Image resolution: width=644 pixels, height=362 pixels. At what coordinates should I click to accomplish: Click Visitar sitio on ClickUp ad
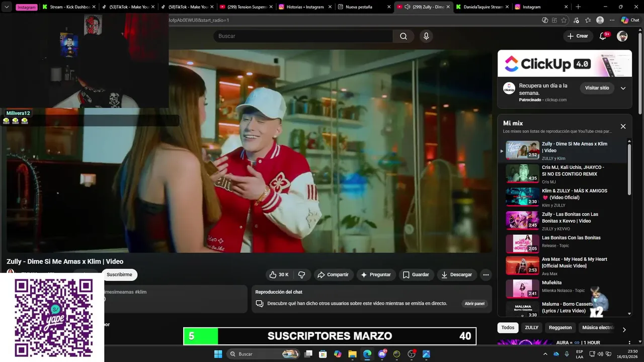(597, 88)
